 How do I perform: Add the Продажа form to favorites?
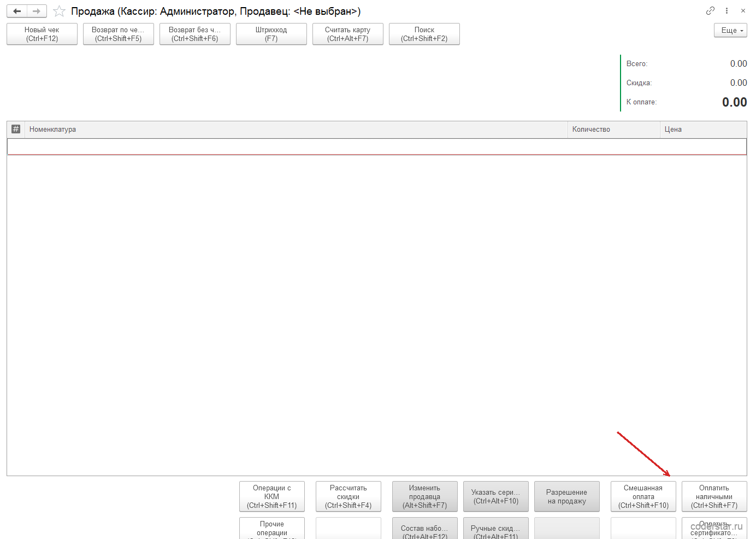point(60,11)
